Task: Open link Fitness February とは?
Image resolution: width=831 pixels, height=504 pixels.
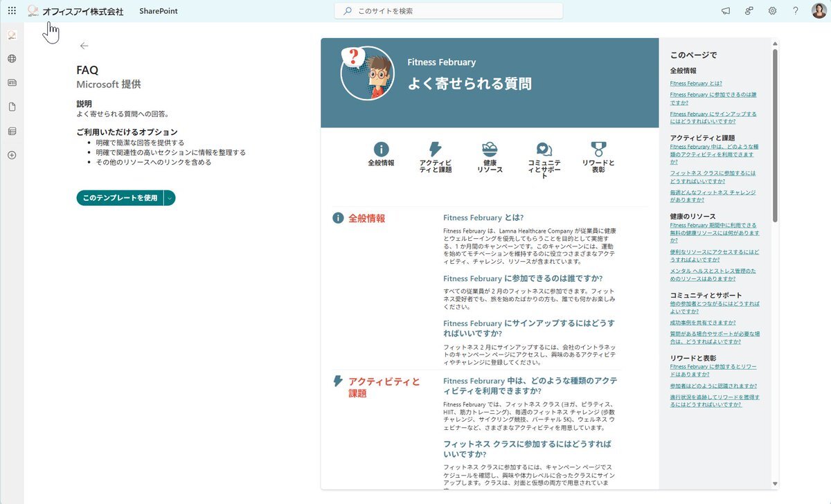Action: click(x=696, y=83)
